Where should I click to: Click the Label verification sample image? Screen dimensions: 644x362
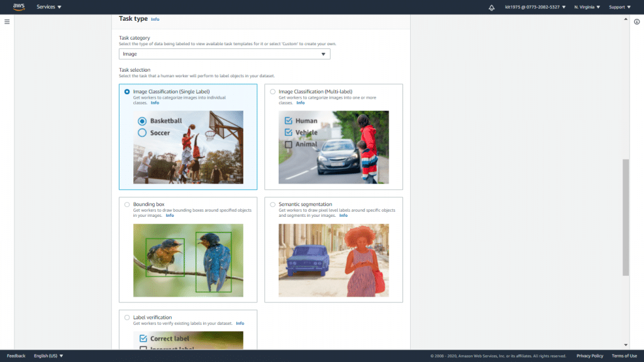(x=188, y=340)
